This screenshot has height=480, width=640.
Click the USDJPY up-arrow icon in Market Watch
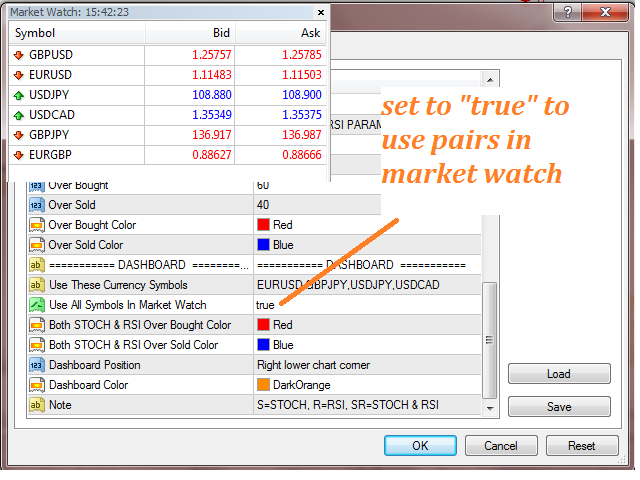point(18,95)
